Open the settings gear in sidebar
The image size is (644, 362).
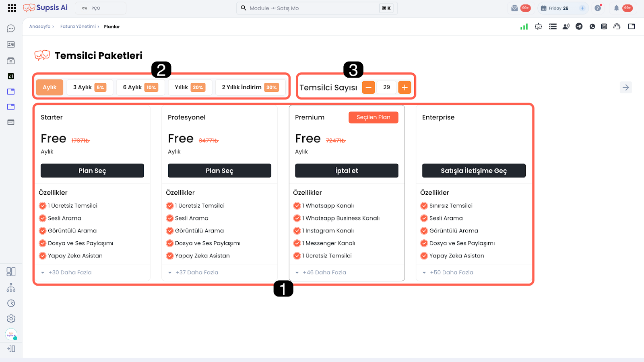click(11, 319)
